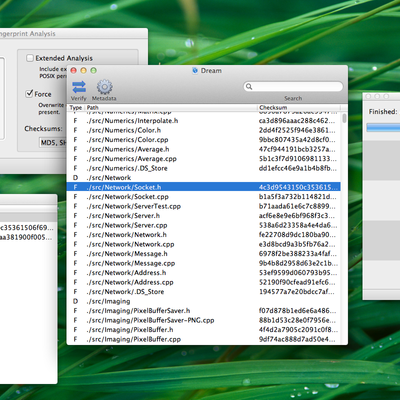Select row ./src/Imaging/PixelBuffer.h
This screenshot has height=400, width=400.
point(203,330)
